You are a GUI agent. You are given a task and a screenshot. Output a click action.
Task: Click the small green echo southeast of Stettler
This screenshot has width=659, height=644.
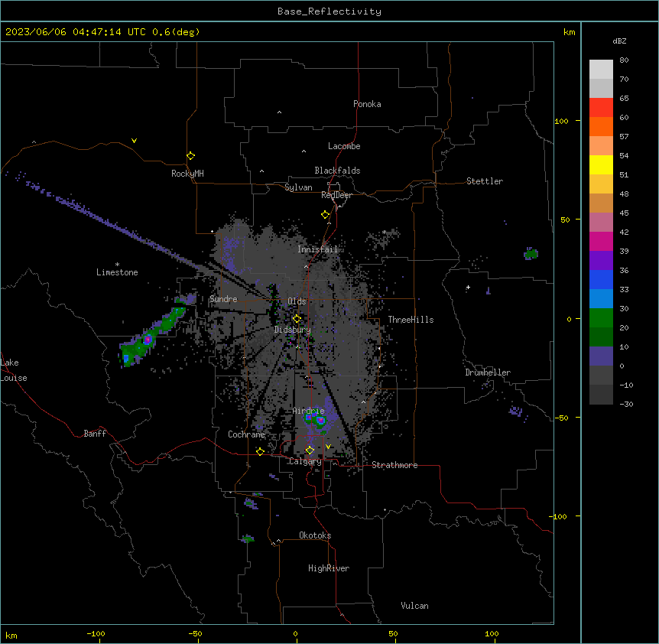point(531,253)
